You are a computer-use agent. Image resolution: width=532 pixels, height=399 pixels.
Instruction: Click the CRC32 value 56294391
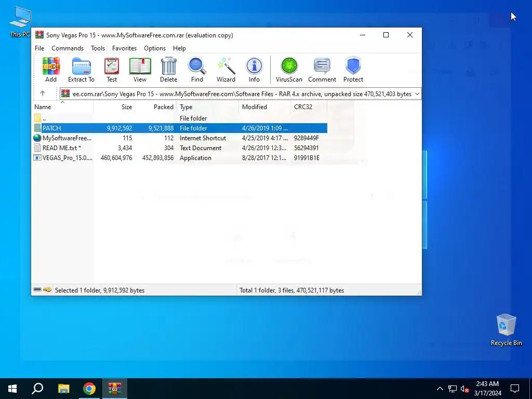click(x=307, y=148)
